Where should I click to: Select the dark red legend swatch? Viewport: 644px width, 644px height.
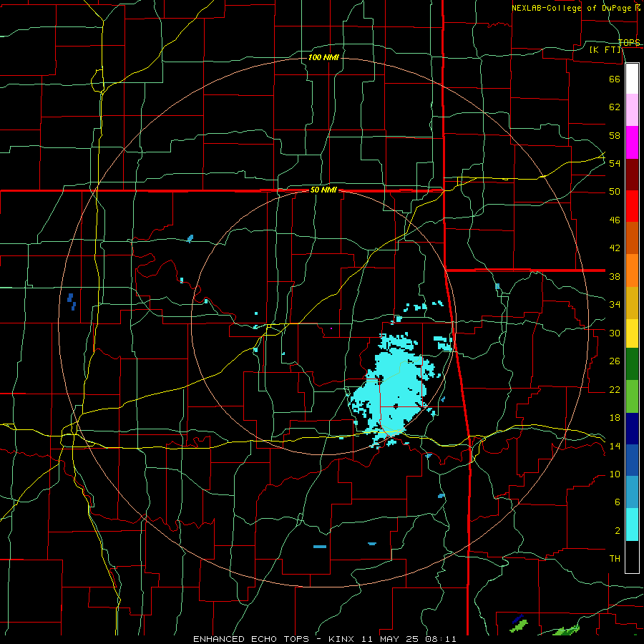tap(632, 175)
